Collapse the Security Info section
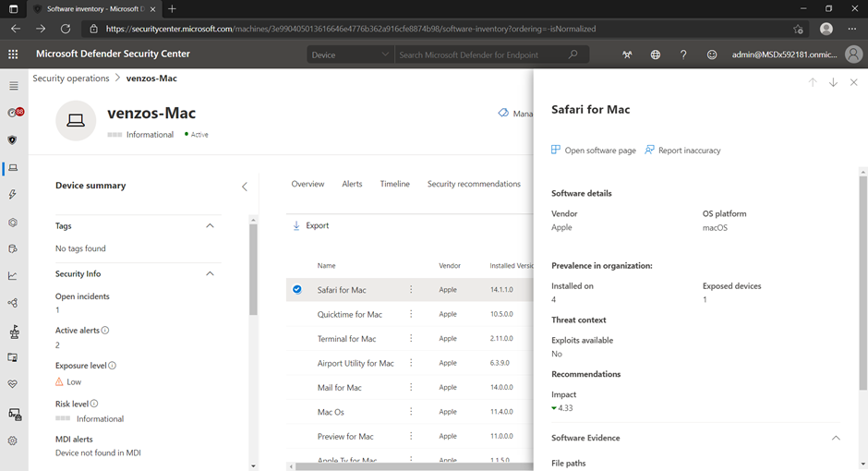The width and height of the screenshot is (868, 471). 210,273
